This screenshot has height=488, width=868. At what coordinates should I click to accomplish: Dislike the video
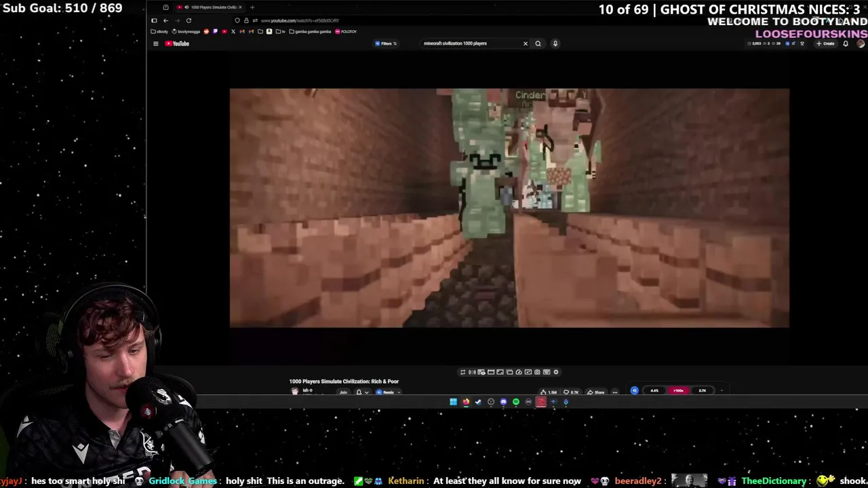tap(570, 392)
